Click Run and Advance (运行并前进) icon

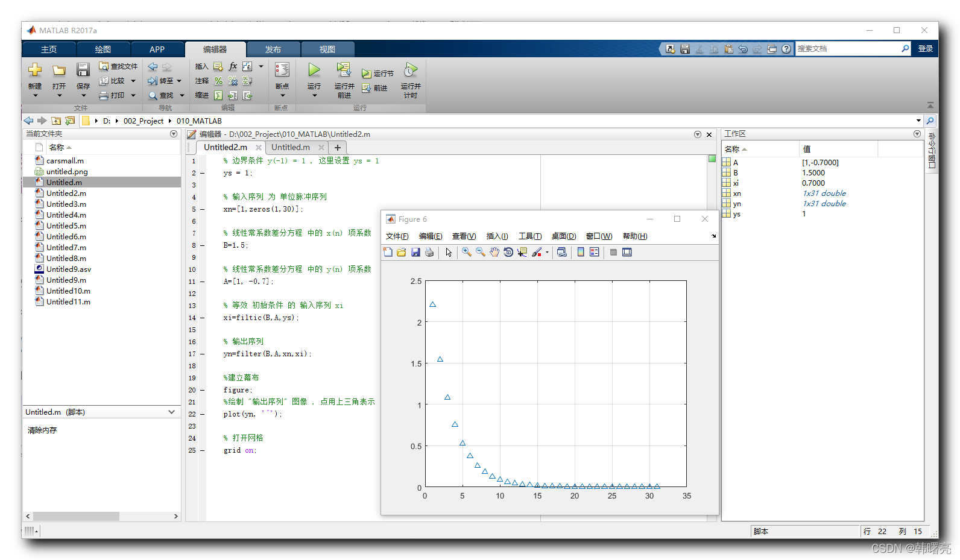[x=344, y=70]
